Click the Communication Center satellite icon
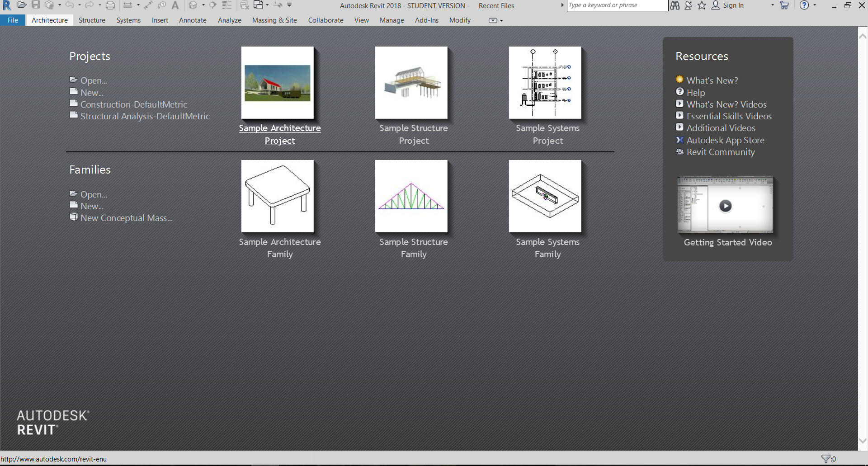868x466 pixels. [688, 5]
